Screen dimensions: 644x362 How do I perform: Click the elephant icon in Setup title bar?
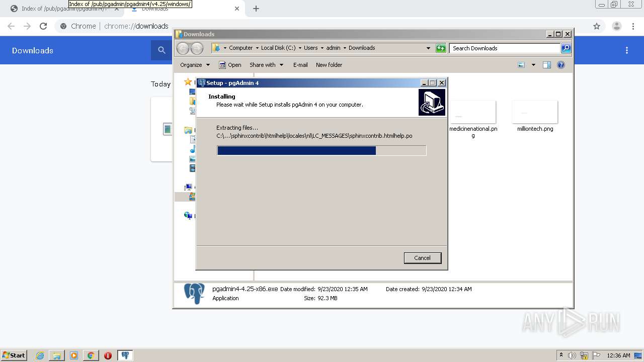pyautogui.click(x=202, y=83)
